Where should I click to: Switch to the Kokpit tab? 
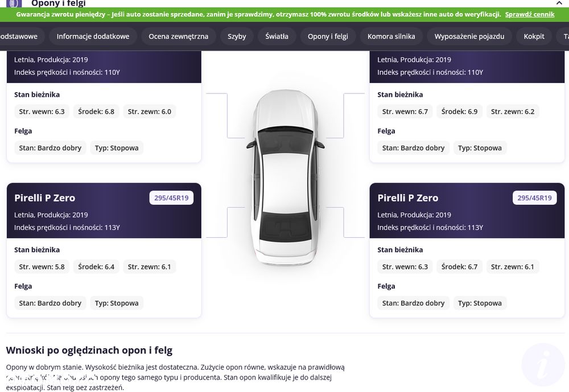coord(534,36)
